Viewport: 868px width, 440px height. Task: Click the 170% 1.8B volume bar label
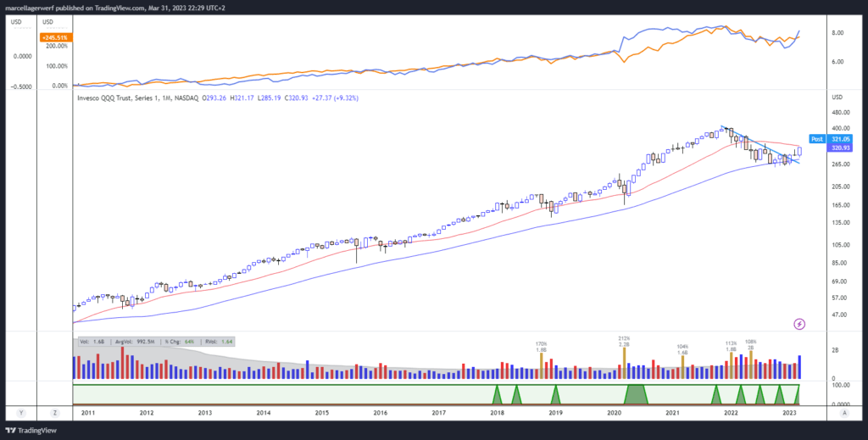pyautogui.click(x=542, y=346)
